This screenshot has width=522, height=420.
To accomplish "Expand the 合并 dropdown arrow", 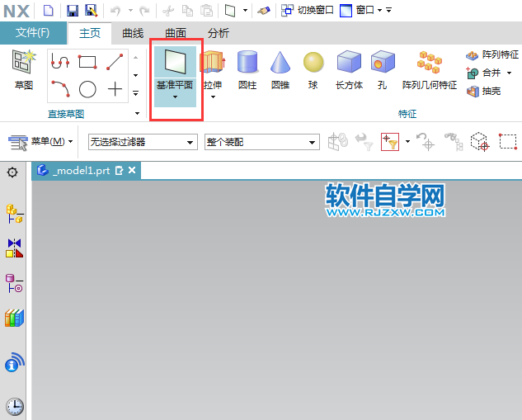I will coord(510,73).
